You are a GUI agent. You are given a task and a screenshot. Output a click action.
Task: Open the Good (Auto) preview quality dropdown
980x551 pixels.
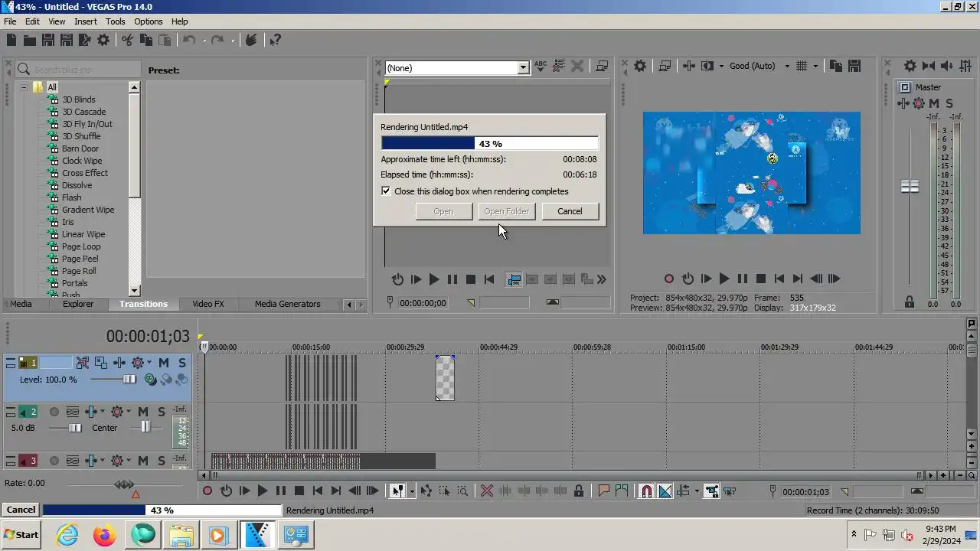click(787, 67)
